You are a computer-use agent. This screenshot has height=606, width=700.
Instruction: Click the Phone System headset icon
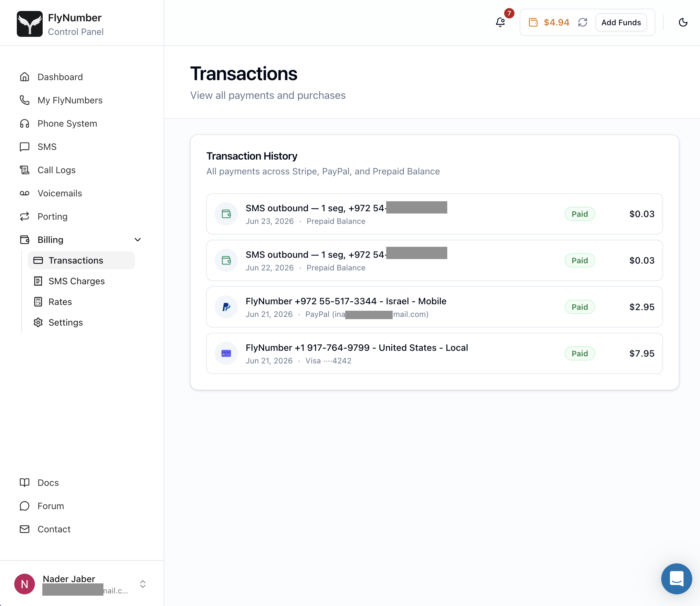click(24, 123)
